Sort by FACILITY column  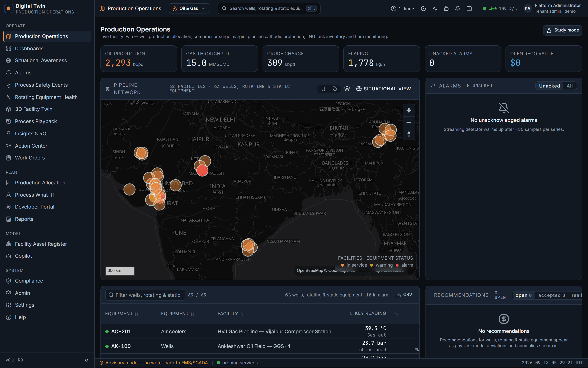pos(230,314)
